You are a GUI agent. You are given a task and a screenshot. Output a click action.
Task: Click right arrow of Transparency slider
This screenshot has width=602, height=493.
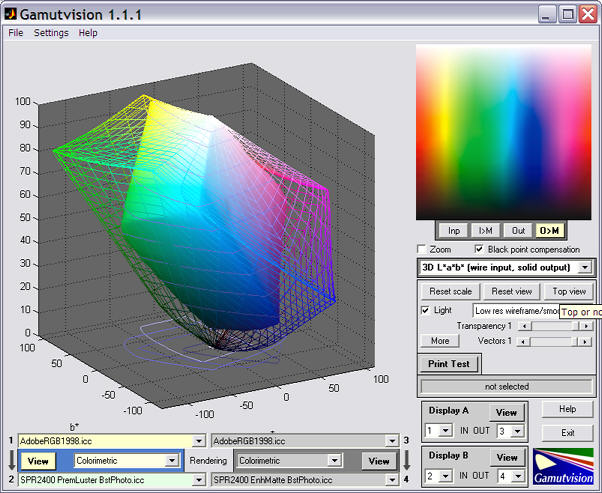(585, 326)
